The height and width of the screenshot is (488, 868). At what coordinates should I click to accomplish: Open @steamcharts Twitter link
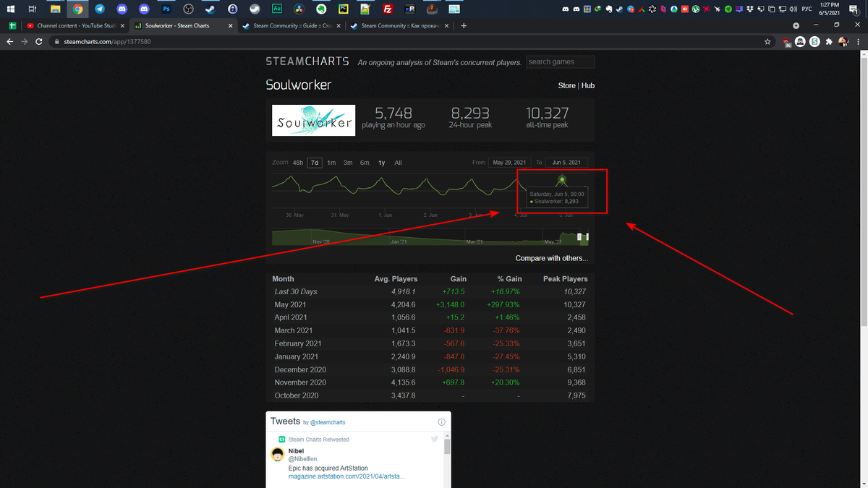[x=328, y=422]
